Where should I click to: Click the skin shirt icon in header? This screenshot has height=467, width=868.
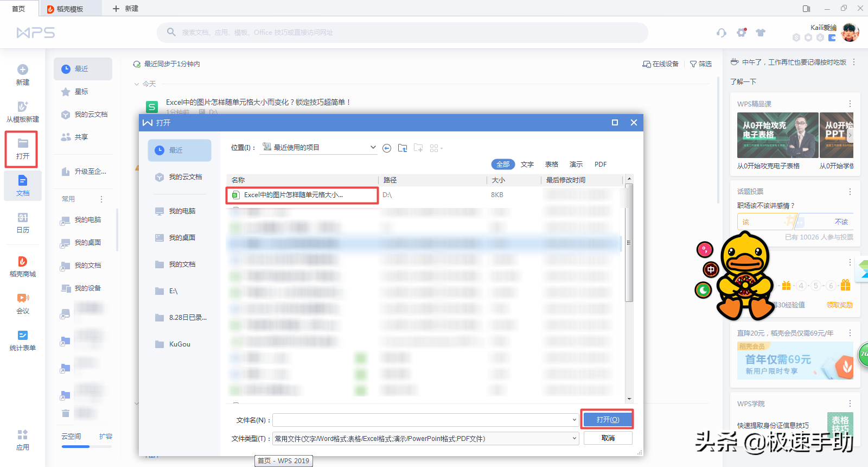click(761, 33)
